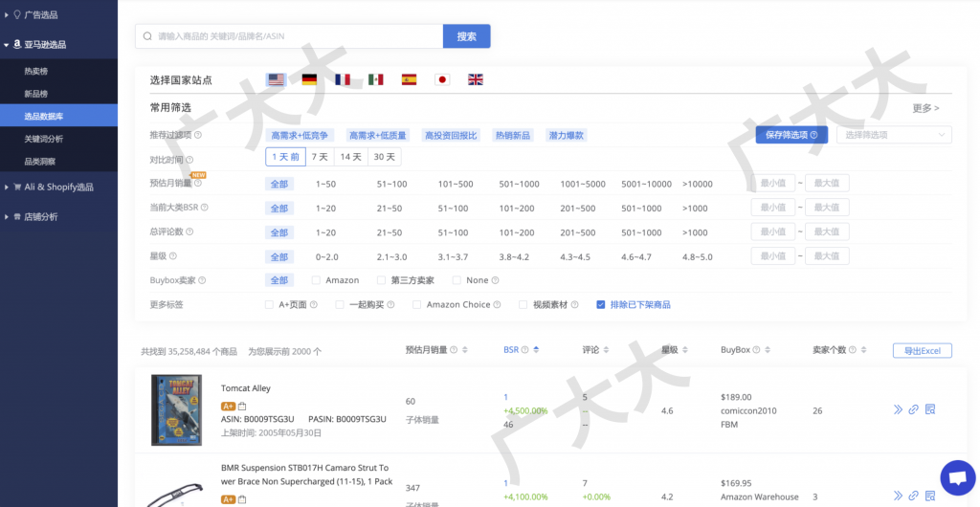Select the United States flag site
Image resolution: width=980 pixels, height=507 pixels.
(276, 79)
